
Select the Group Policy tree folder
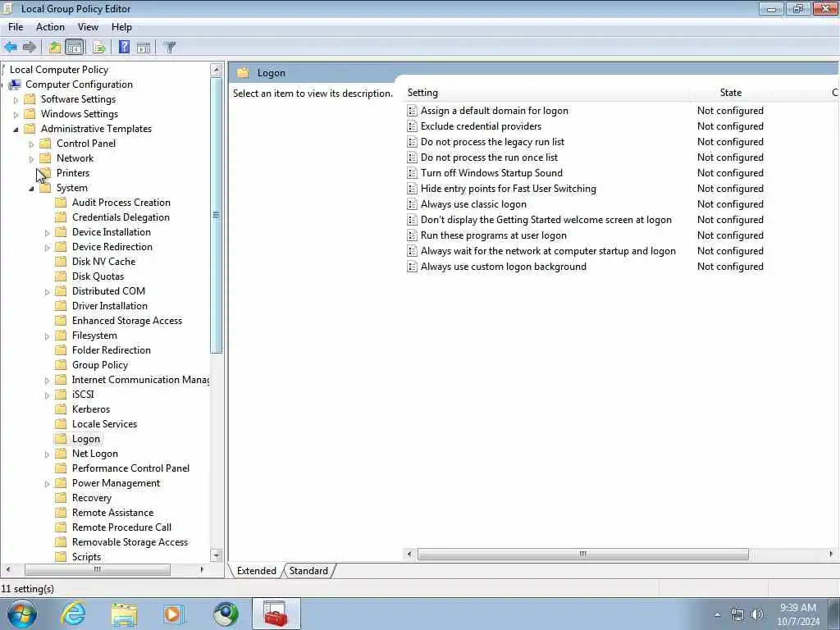99,365
